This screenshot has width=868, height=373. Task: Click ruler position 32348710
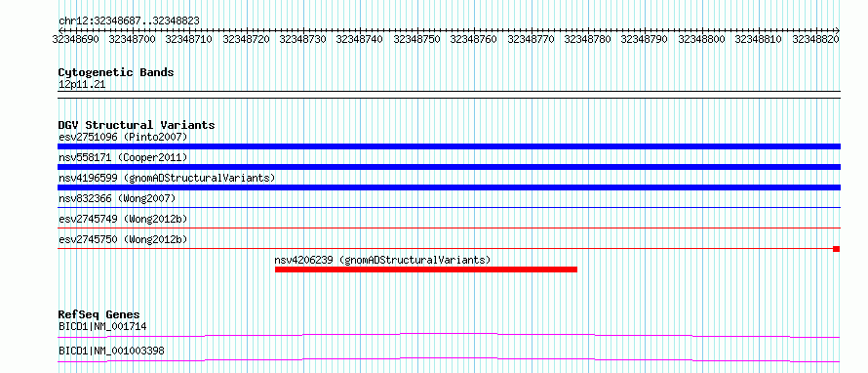point(189,39)
